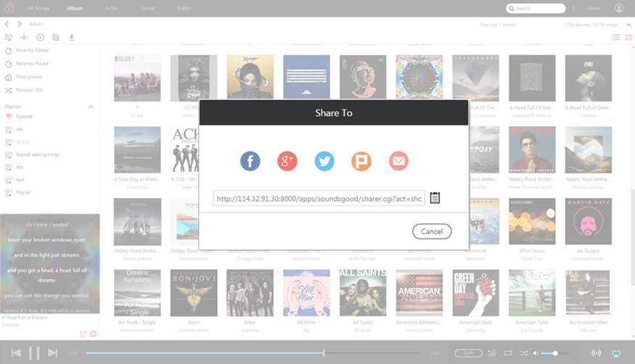635x364 pixels.
Task: Share to Plurk with orange P icon
Action: (x=361, y=161)
